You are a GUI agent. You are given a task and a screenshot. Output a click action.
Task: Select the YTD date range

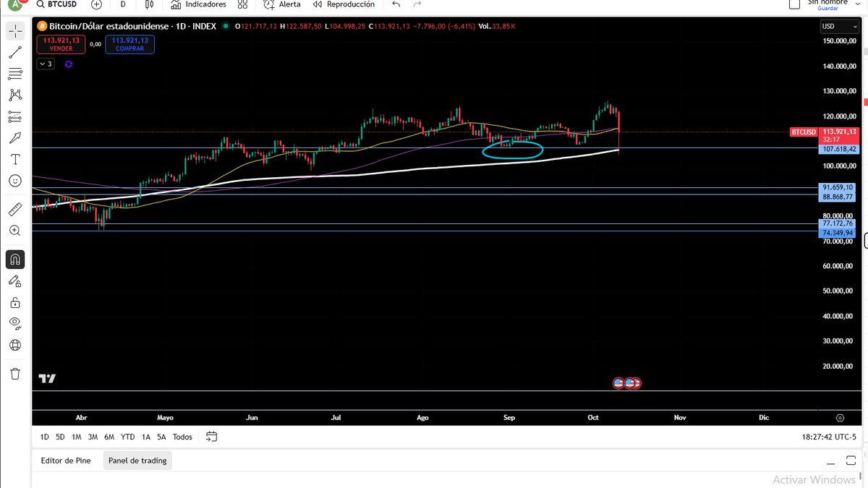point(128,437)
